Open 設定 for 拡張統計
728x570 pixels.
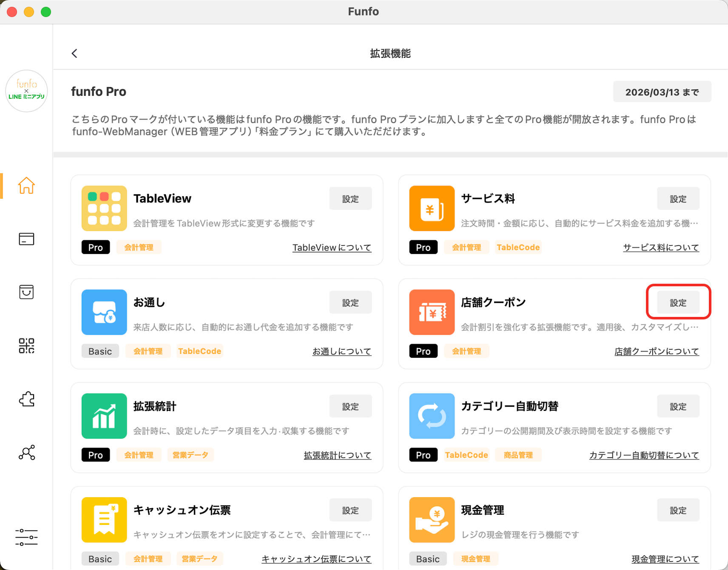click(350, 406)
